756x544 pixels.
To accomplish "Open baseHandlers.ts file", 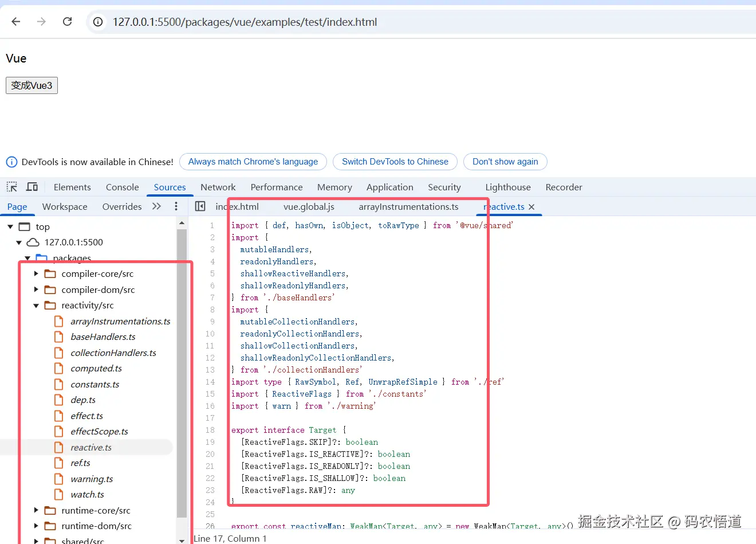I will pos(103,337).
